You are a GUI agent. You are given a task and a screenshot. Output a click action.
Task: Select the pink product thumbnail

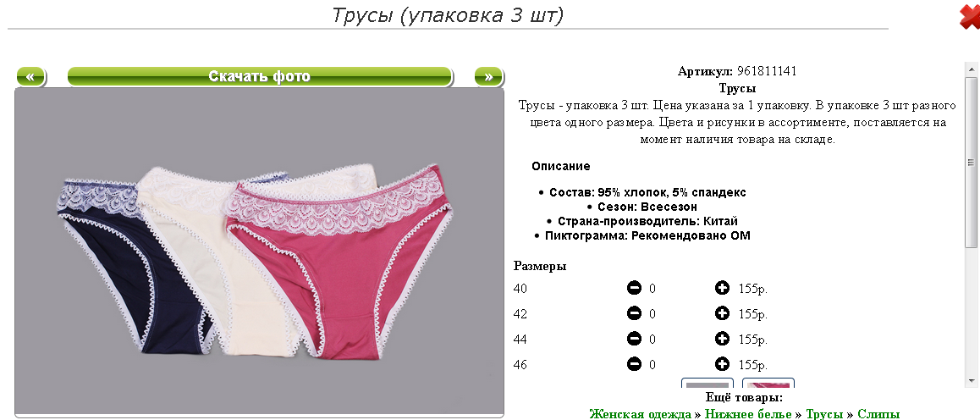coord(768,383)
